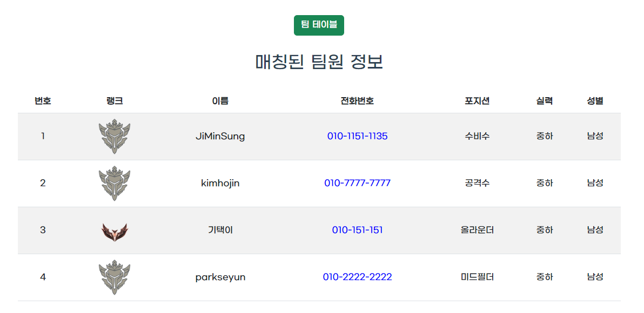Screen dimensions: 644x313
Task: Open phone link 010-7777-7777
Action: tap(357, 183)
